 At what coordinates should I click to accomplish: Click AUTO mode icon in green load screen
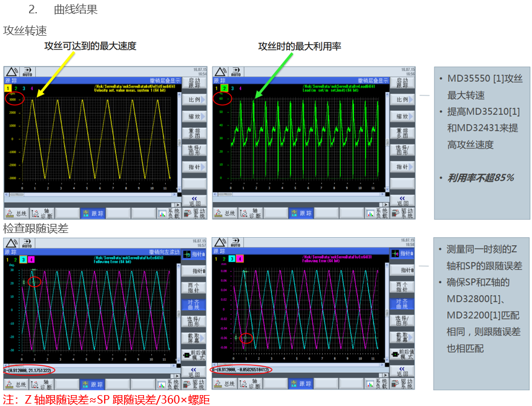236,72
